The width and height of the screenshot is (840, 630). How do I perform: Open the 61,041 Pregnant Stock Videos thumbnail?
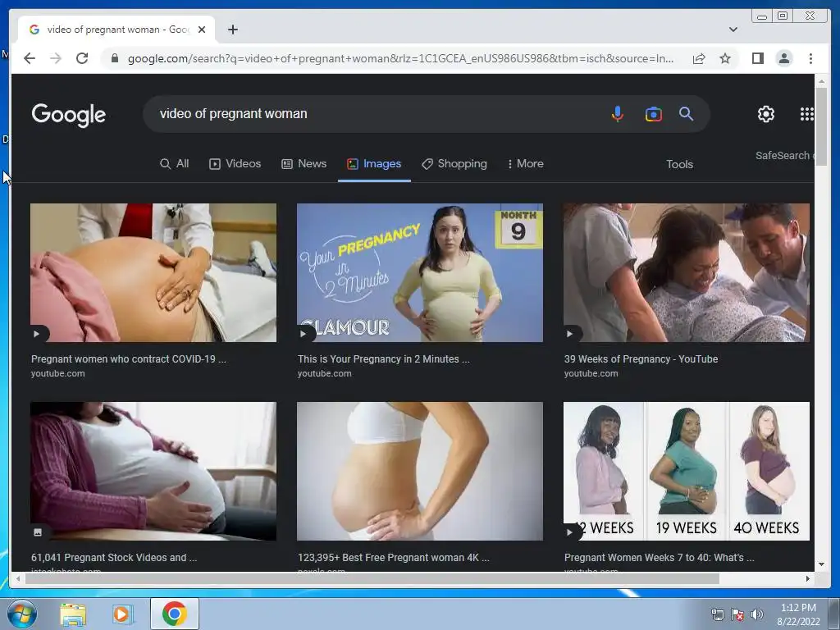click(153, 471)
